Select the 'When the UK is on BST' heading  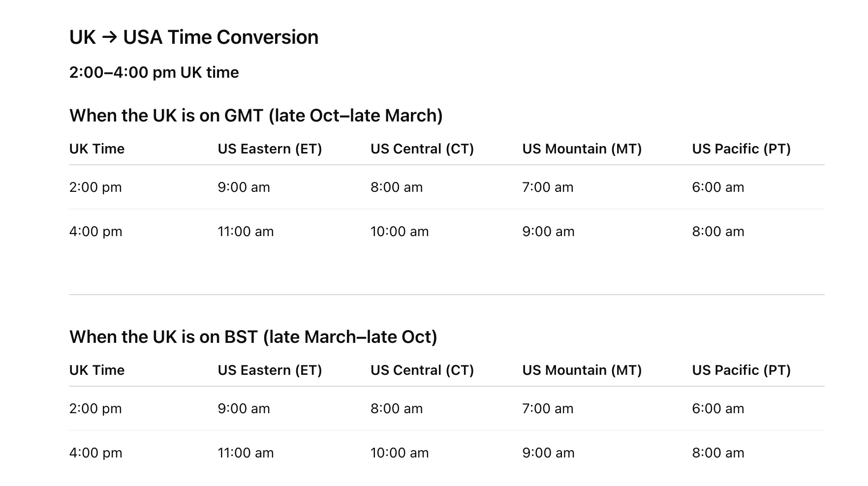pos(253,337)
